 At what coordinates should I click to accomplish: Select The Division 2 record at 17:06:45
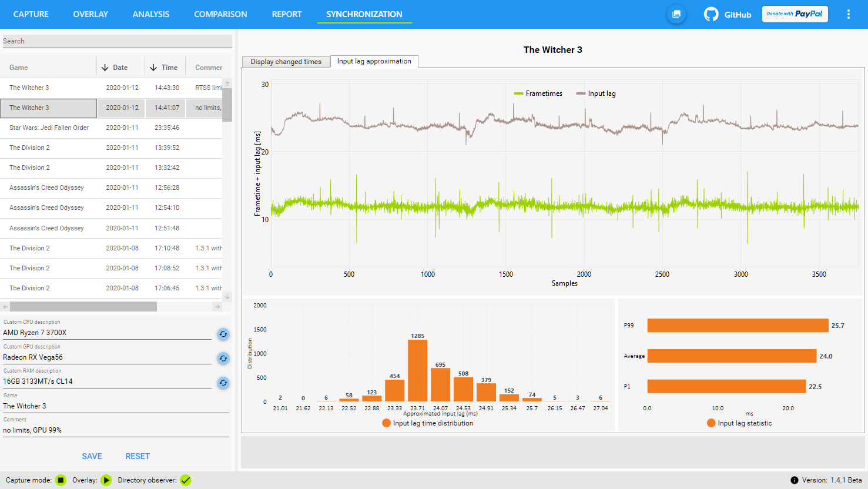coord(111,288)
